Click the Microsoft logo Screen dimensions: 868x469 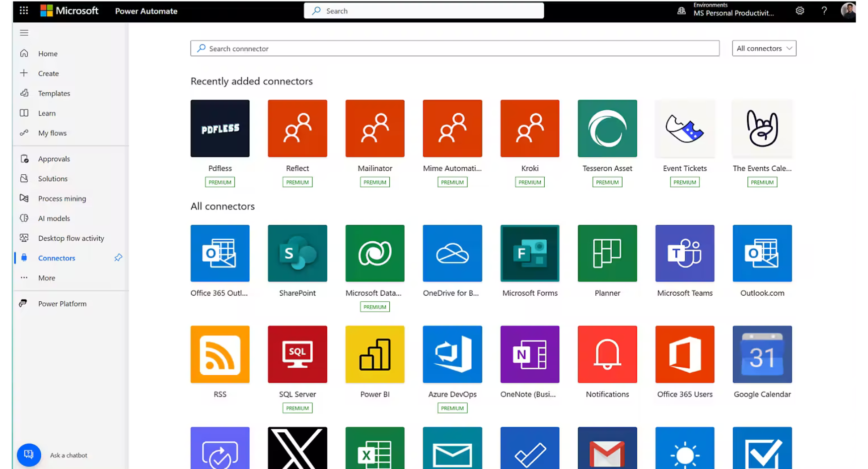coord(70,10)
